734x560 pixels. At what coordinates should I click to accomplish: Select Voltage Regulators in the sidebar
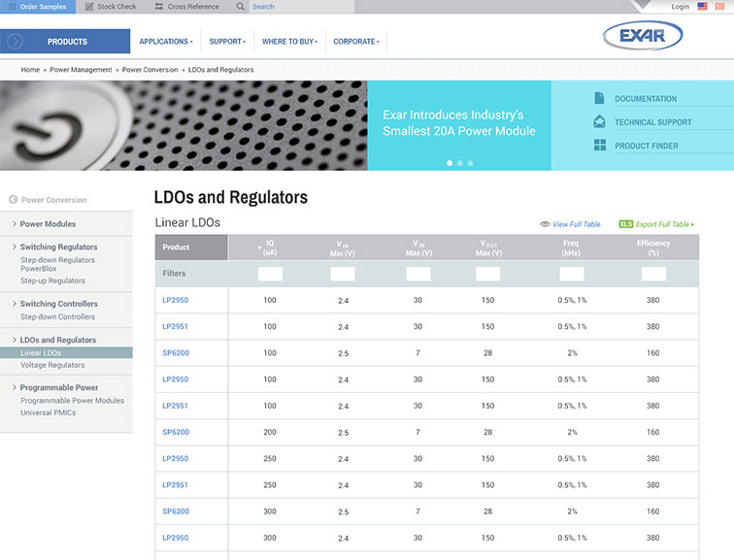(x=52, y=365)
